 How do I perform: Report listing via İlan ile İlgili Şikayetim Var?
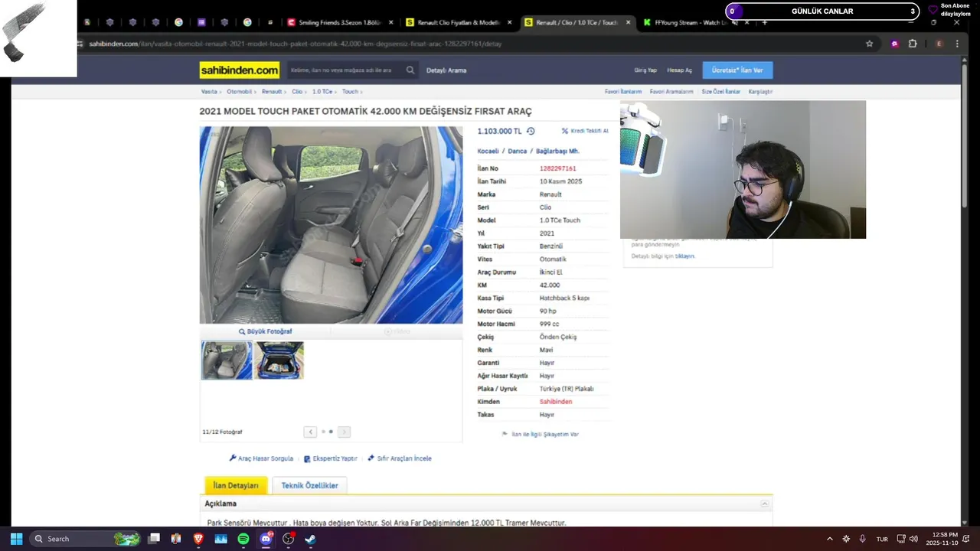click(541, 434)
